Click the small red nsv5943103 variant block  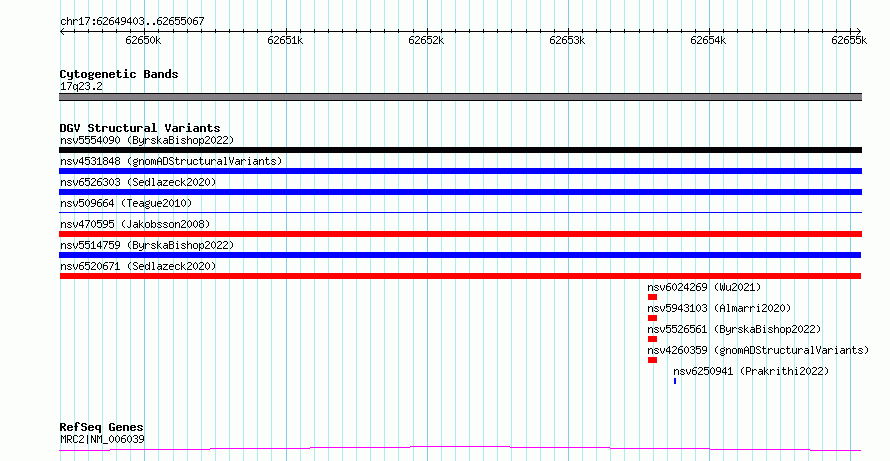(652, 318)
